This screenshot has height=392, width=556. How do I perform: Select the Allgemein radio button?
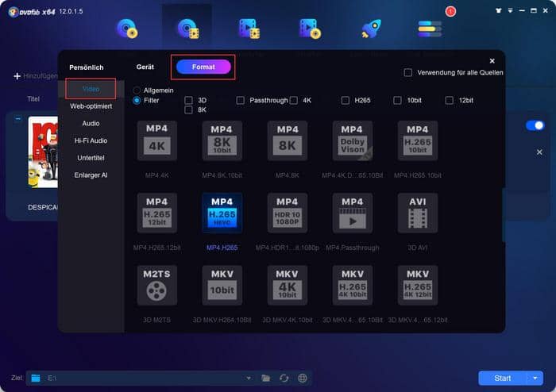pyautogui.click(x=137, y=90)
